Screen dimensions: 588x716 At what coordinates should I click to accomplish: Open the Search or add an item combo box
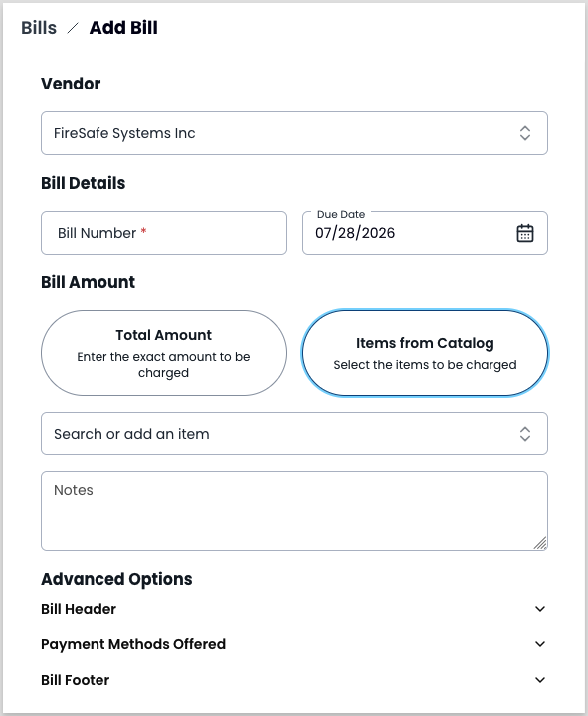pyautogui.click(x=294, y=434)
